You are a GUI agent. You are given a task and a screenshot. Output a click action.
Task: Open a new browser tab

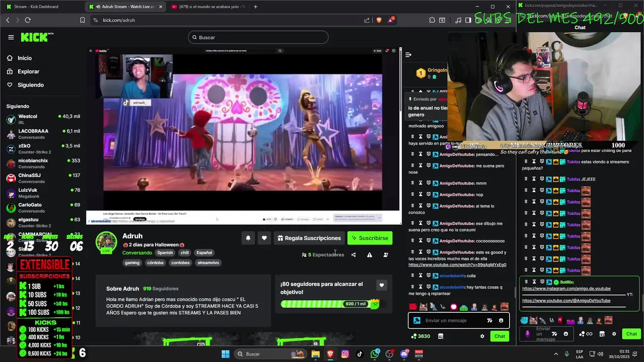(256, 7)
